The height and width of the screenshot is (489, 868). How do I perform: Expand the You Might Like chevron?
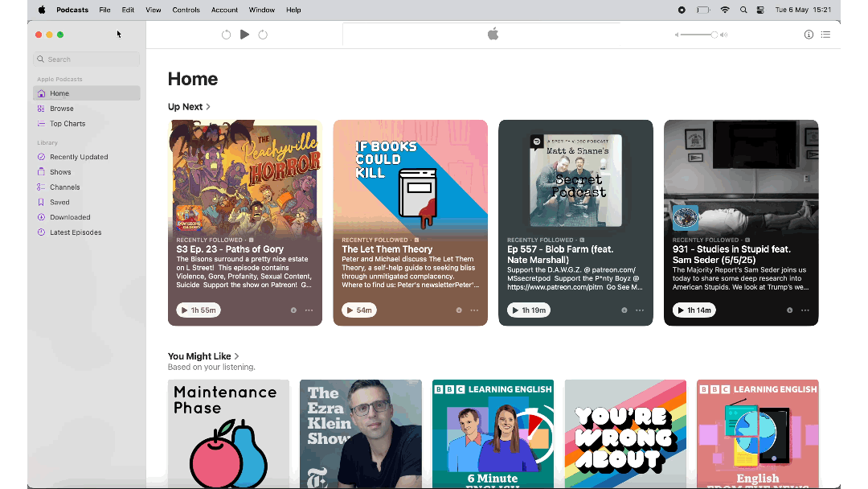[x=236, y=356]
